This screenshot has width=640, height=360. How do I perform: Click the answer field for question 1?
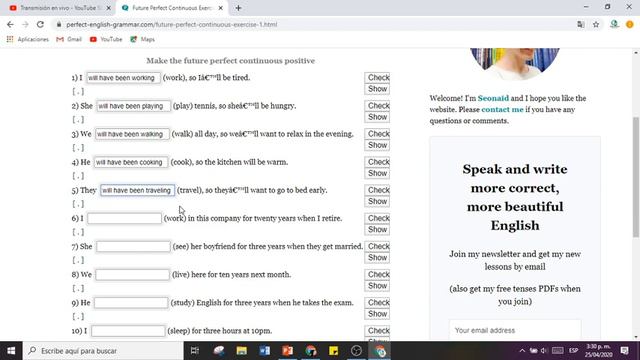point(123,78)
